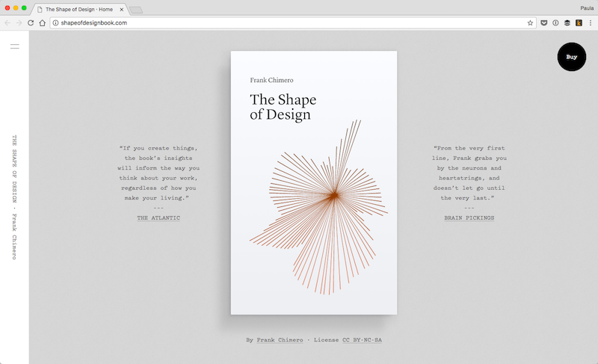Minimize the browser window with yellow button
The width and height of the screenshot is (598, 364).
coord(16,7)
